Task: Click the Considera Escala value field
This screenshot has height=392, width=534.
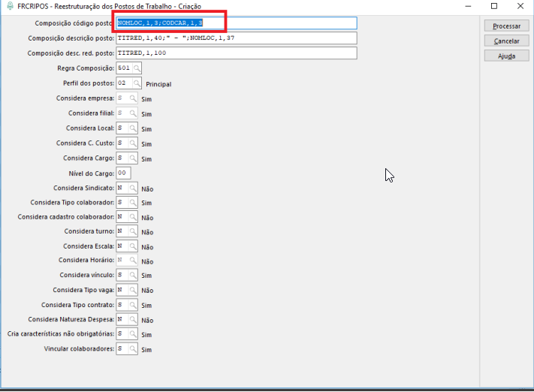Action: point(122,246)
